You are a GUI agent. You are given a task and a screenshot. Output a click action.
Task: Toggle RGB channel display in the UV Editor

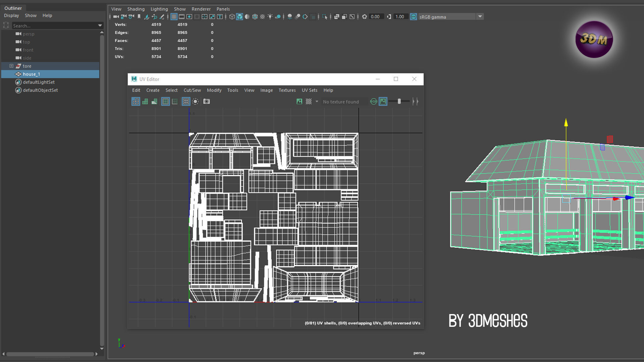click(x=373, y=102)
